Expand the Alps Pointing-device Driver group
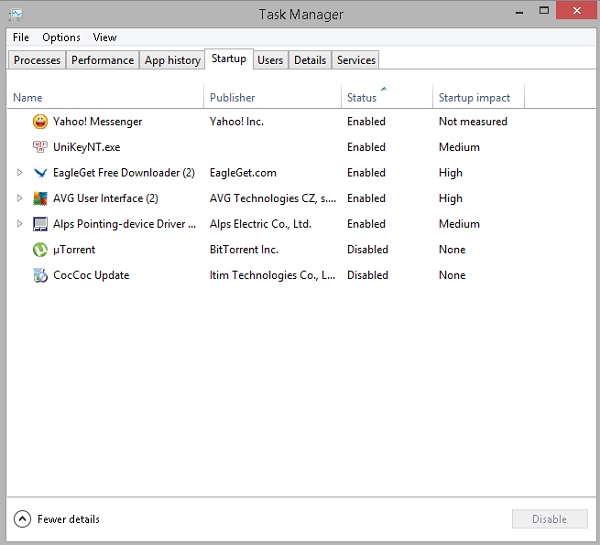 [19, 224]
